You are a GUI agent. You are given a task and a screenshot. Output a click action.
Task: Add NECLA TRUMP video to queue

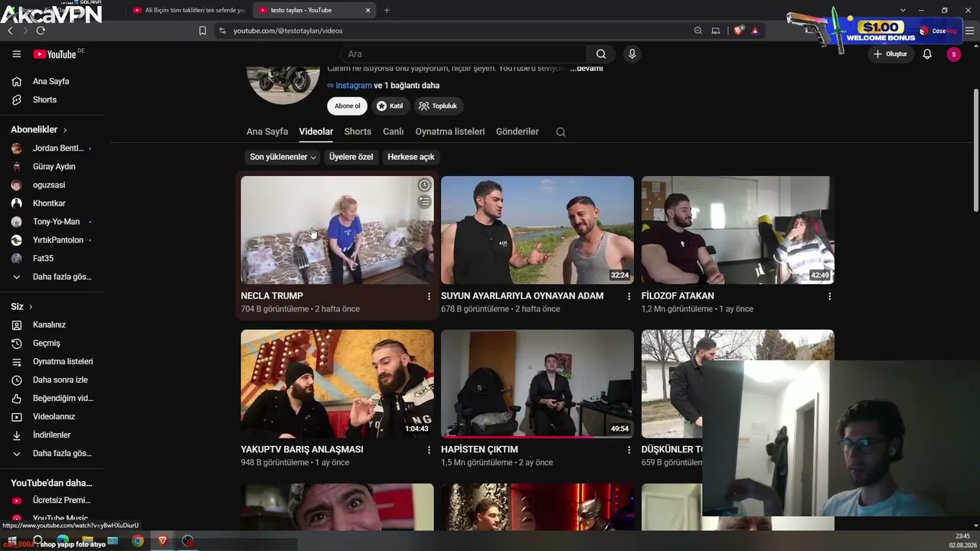pos(424,201)
